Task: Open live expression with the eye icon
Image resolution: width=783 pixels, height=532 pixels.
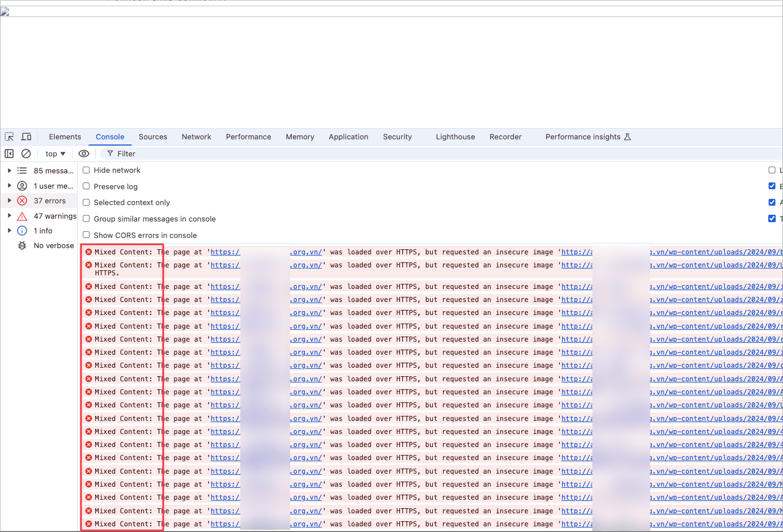Action: [84, 154]
